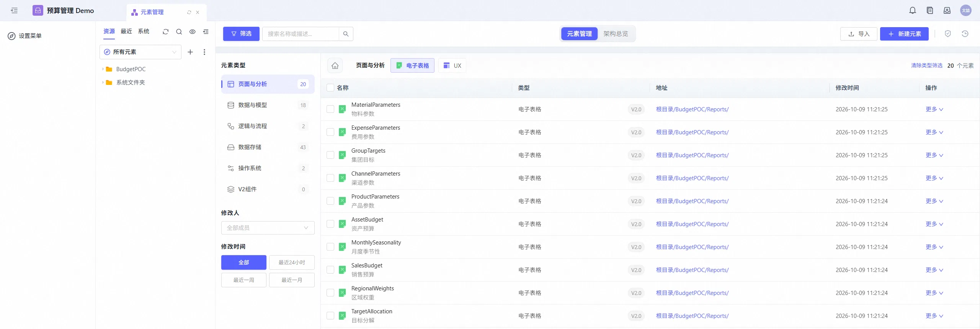Click the 新建元素 button
Viewport: 980px width, 329px height.
[904, 34]
